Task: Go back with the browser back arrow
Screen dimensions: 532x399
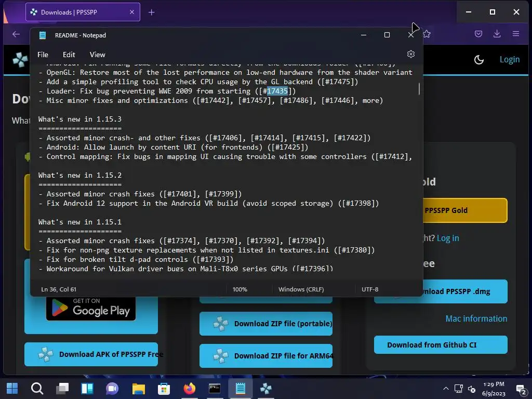Action: click(x=16, y=34)
